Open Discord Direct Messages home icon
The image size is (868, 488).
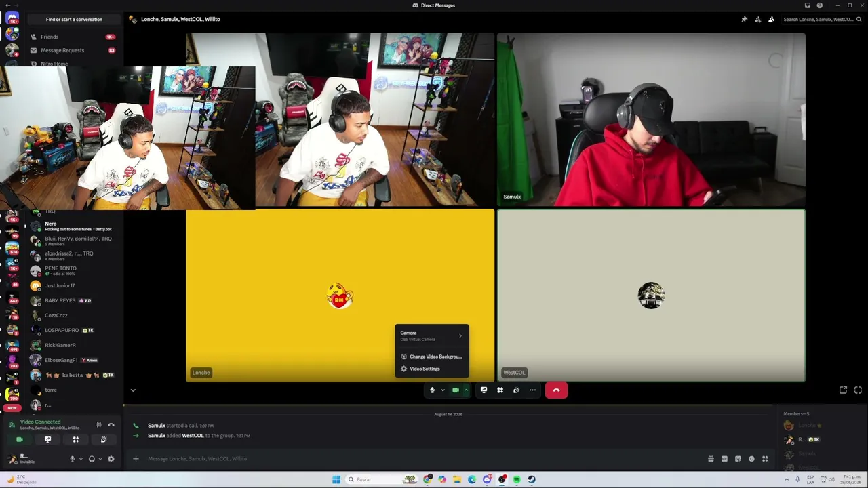tap(12, 18)
